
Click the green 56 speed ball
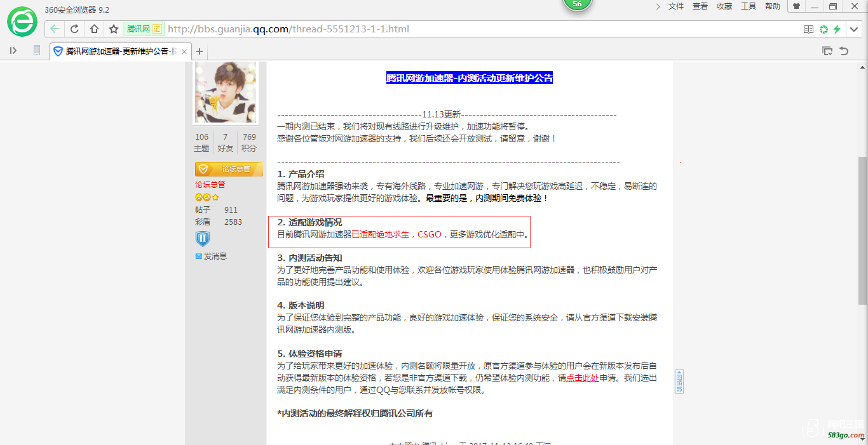pyautogui.click(x=577, y=4)
